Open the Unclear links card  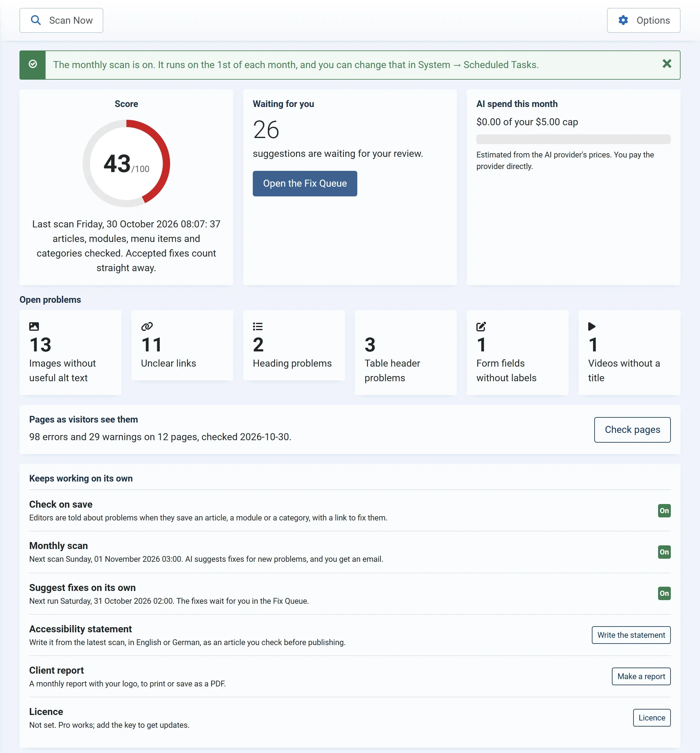point(182,345)
